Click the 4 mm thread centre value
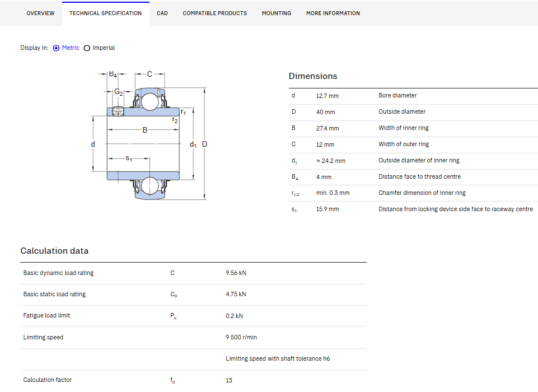Viewport: 538px width, 392px height. (324, 177)
